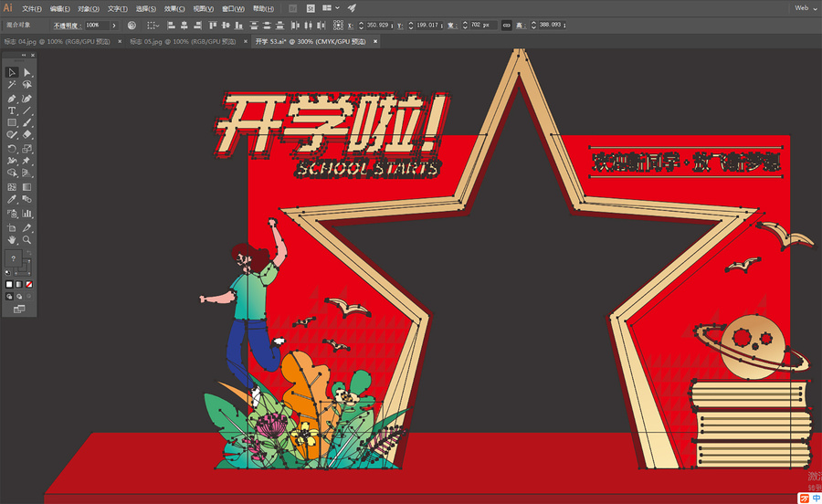Set paint mode to Color
The image size is (822, 504).
[9, 285]
